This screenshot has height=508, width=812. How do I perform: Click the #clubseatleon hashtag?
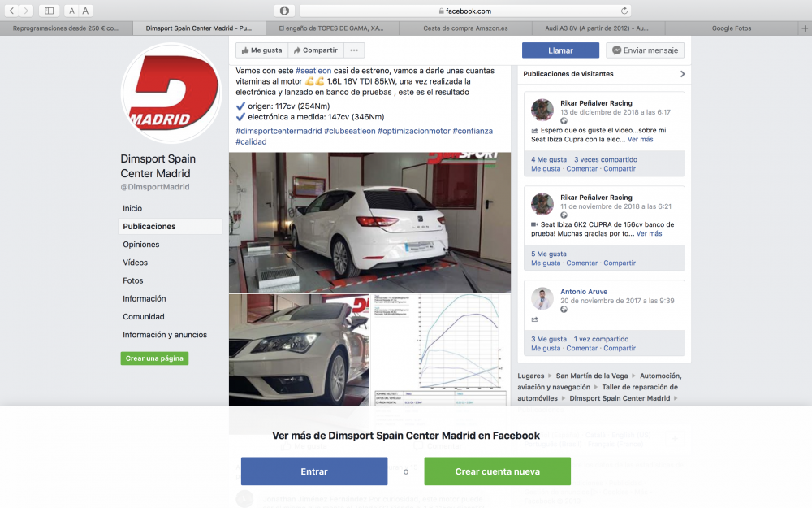click(349, 131)
